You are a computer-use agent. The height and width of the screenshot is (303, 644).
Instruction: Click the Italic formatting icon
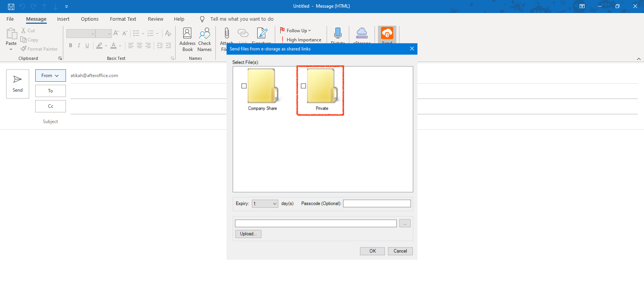pyautogui.click(x=79, y=46)
